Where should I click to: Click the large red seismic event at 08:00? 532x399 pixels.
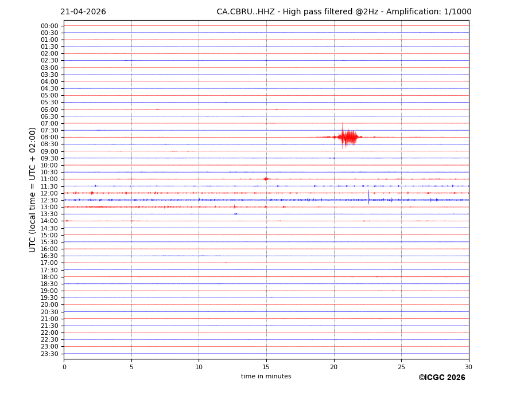[x=347, y=137]
